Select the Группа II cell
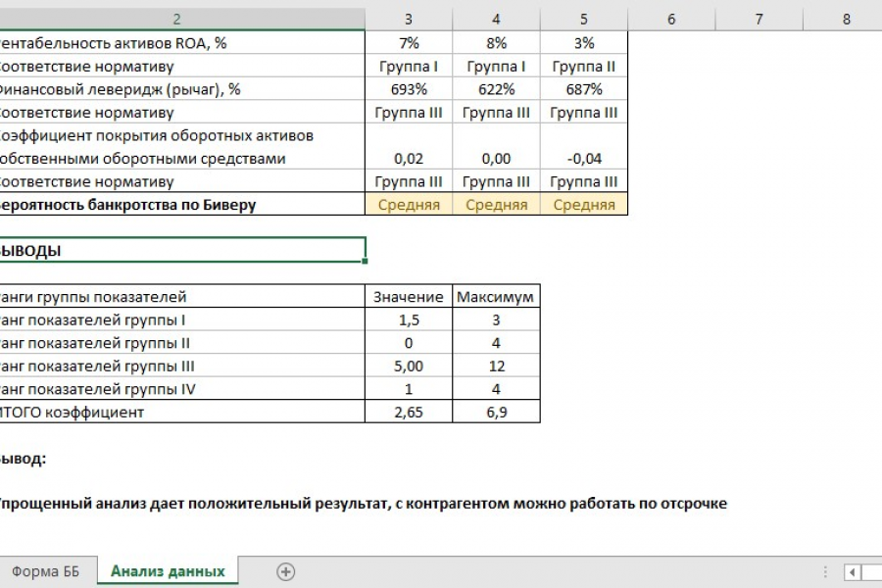Image resolution: width=882 pixels, height=588 pixels. tap(584, 66)
